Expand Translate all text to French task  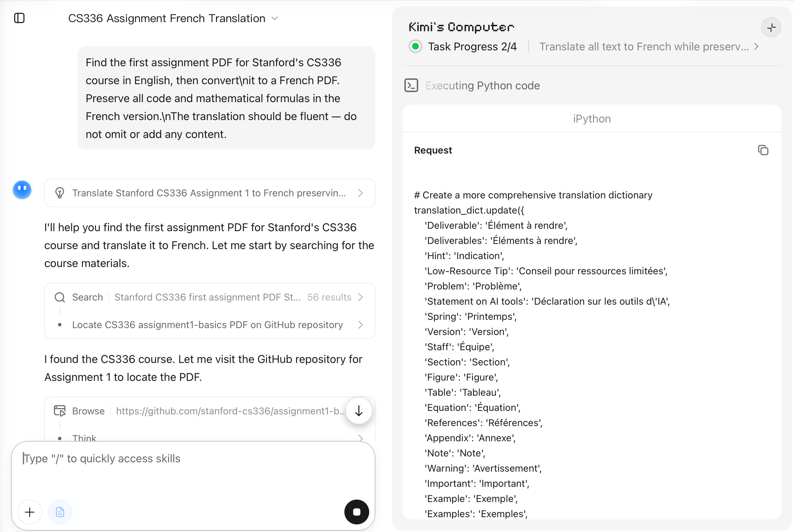[649, 47]
